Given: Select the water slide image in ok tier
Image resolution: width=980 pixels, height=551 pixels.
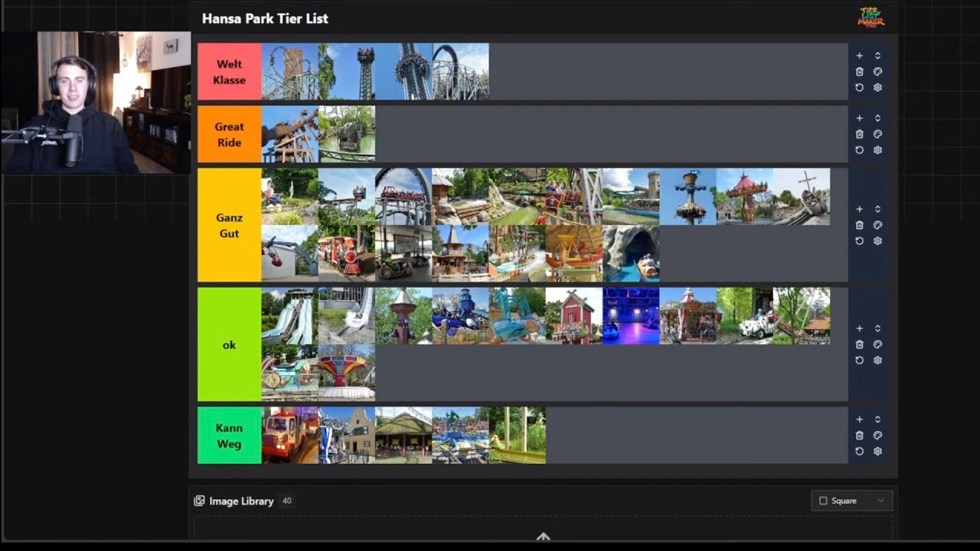Looking at the screenshot, I should 290,316.
